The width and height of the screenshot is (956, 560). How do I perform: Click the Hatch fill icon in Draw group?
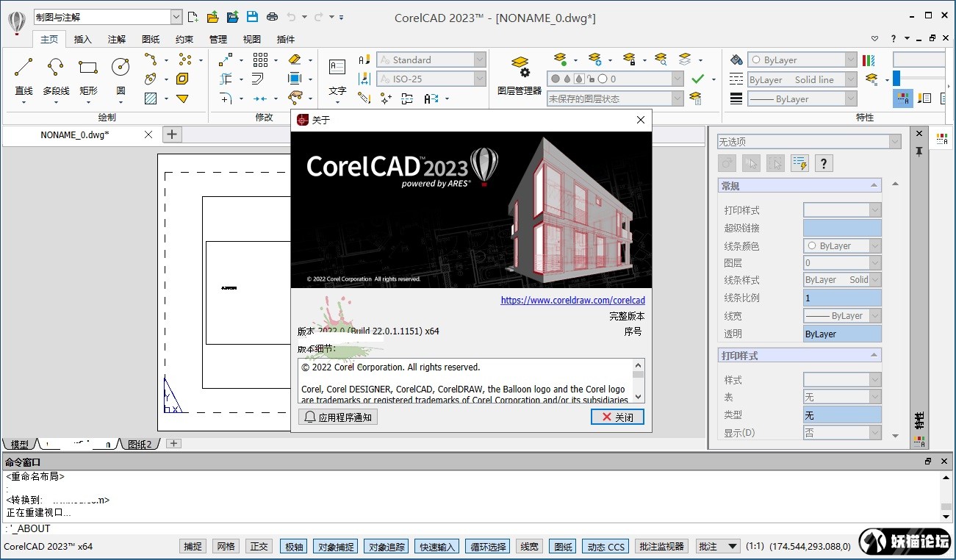point(151,98)
